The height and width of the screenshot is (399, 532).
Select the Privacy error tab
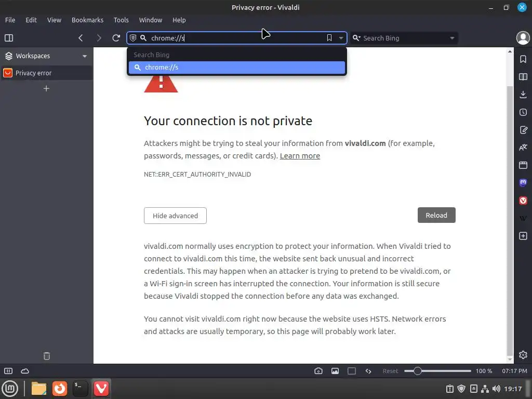tap(46, 73)
